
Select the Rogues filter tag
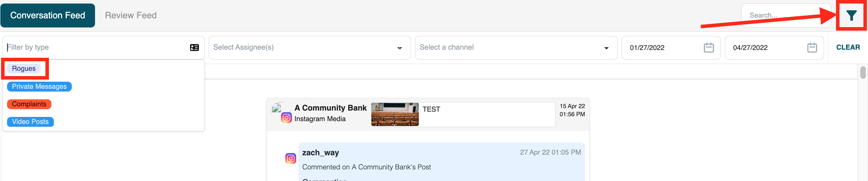[x=24, y=69]
